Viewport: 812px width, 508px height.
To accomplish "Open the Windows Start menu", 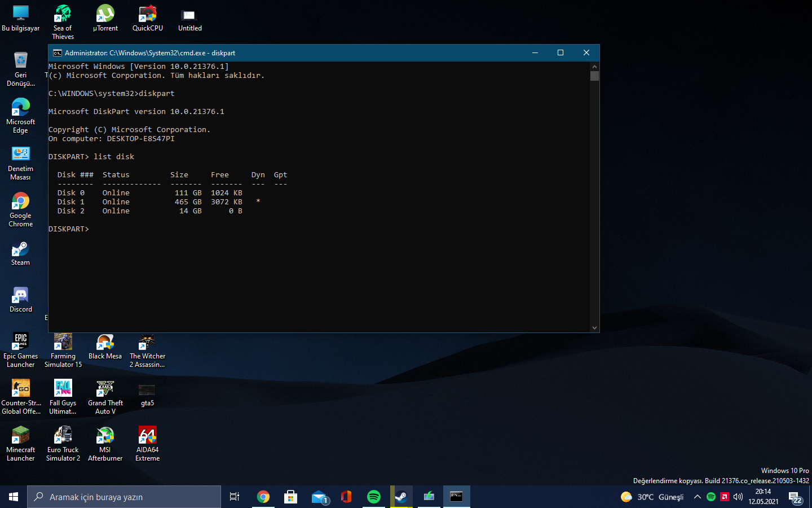I will point(14,497).
